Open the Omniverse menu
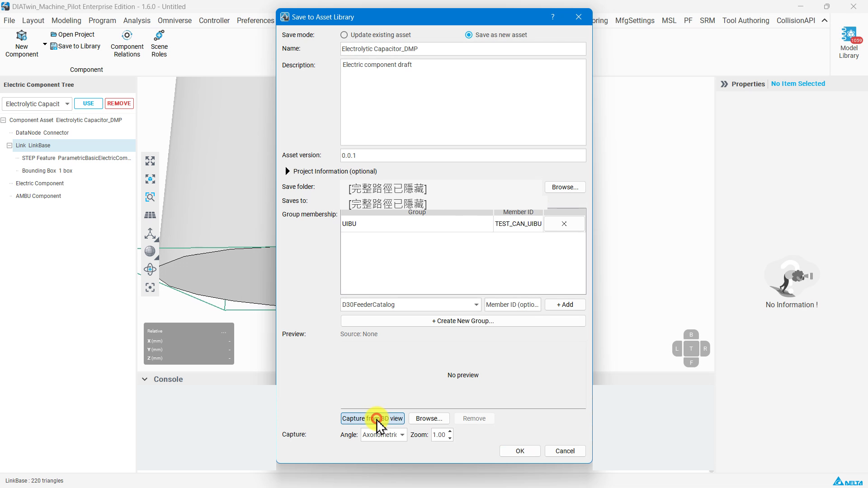This screenshot has width=868, height=488. pos(175,20)
